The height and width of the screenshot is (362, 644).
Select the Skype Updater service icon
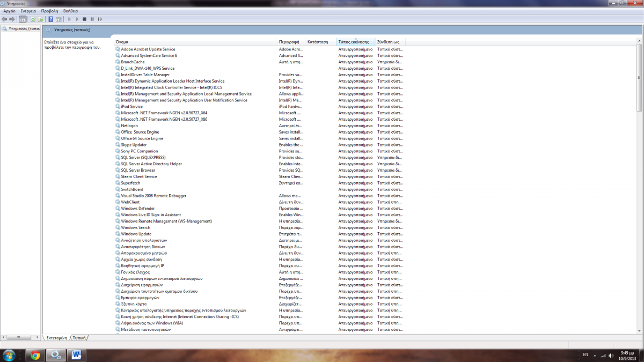pos(118,145)
